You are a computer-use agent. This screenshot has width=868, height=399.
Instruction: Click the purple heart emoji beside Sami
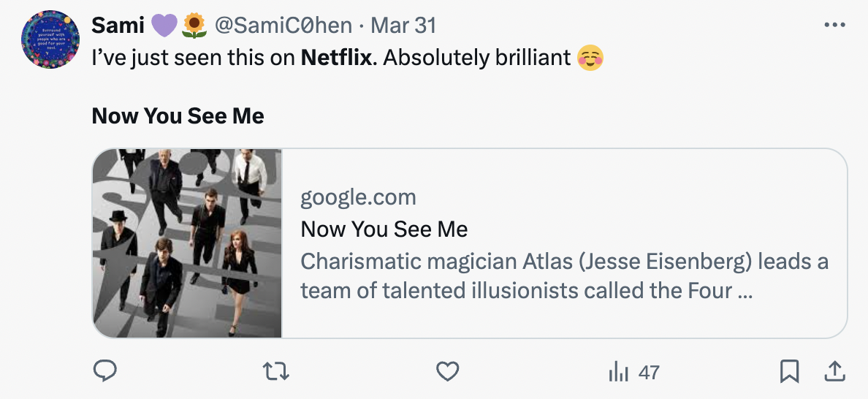coord(165,26)
